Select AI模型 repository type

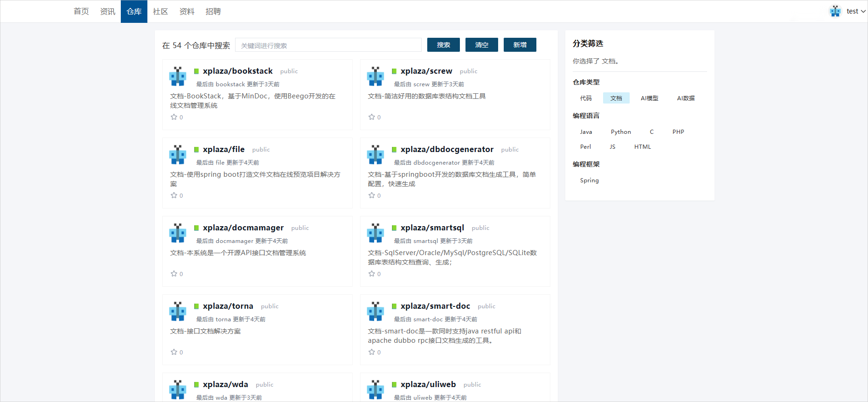click(x=649, y=98)
